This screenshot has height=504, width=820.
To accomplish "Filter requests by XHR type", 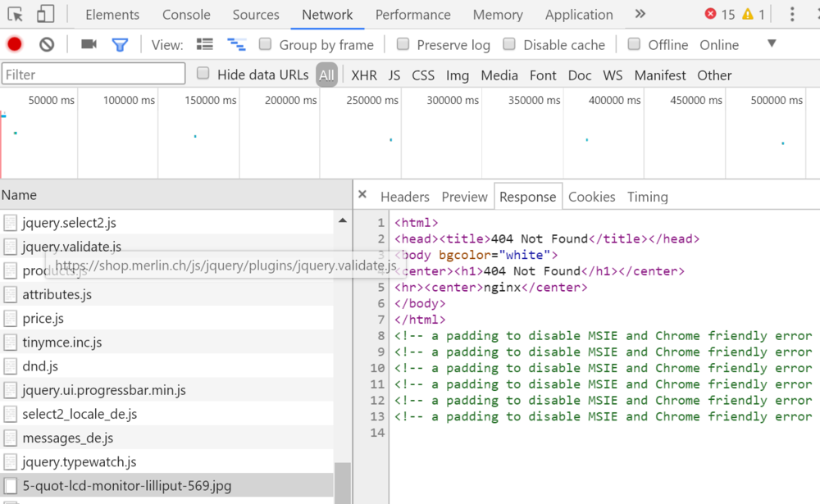I will [x=364, y=75].
